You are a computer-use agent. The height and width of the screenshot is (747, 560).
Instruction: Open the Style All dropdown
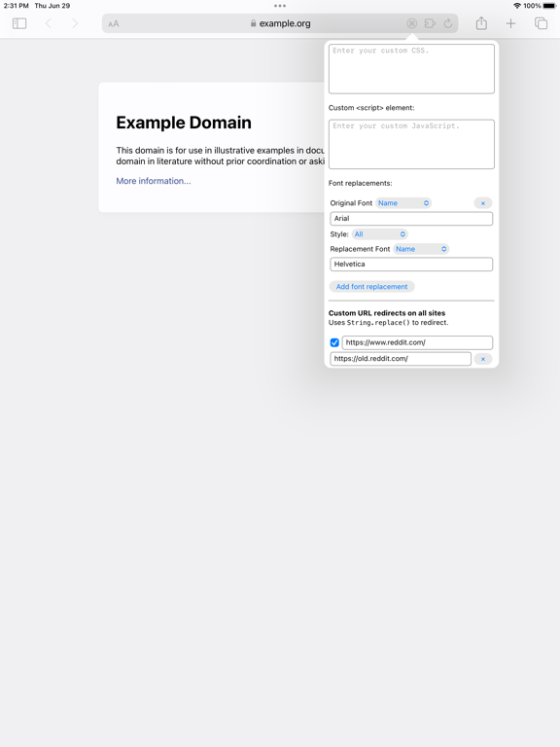[x=380, y=234]
